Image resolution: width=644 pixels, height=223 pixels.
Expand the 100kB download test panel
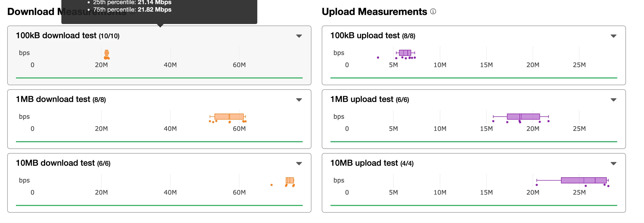[x=299, y=36]
